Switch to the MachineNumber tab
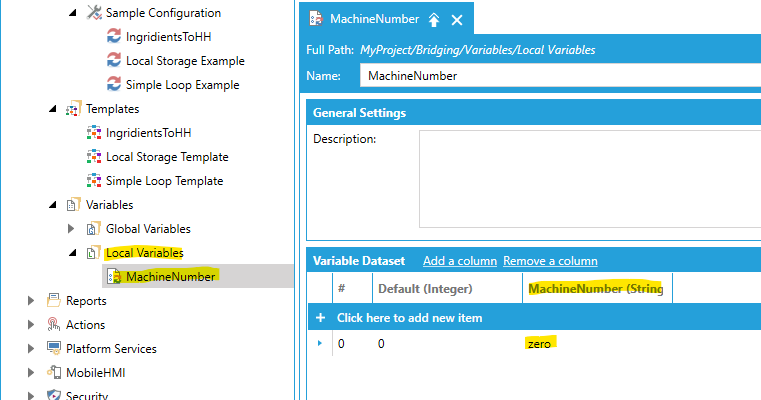 [x=374, y=19]
